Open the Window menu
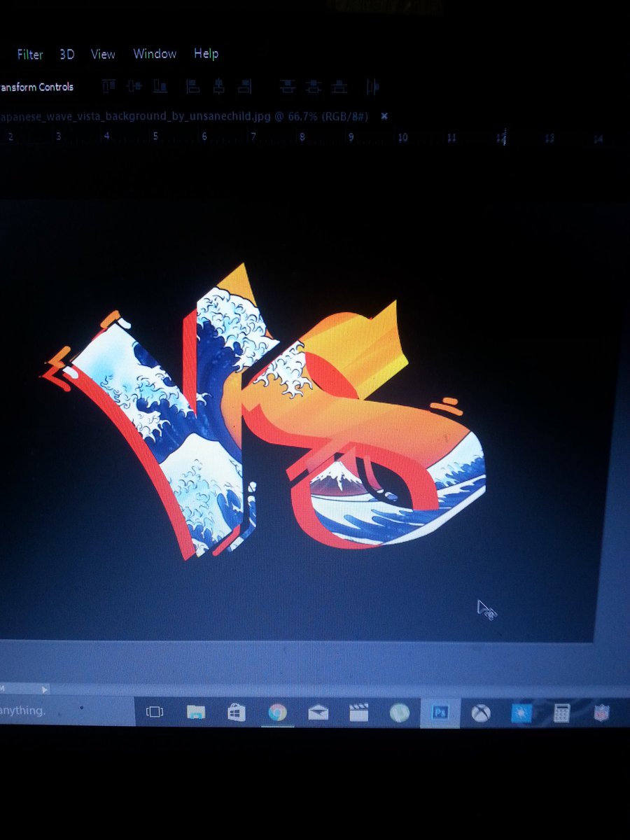Screen dimensions: 630x840 pos(155,54)
